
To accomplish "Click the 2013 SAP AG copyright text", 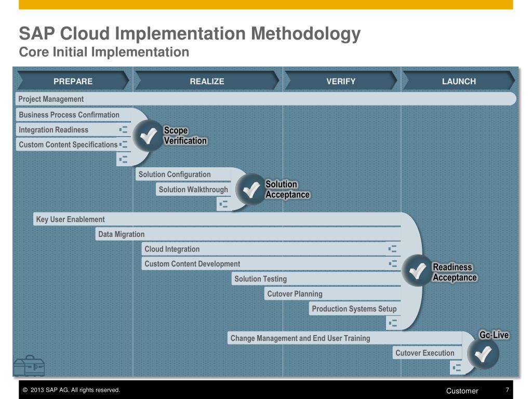I will click(x=71, y=390).
